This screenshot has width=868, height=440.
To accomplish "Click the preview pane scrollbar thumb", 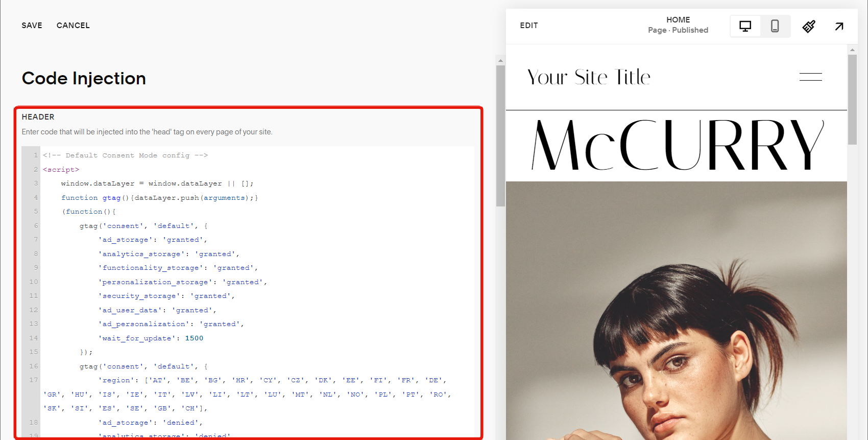I will coord(852,100).
